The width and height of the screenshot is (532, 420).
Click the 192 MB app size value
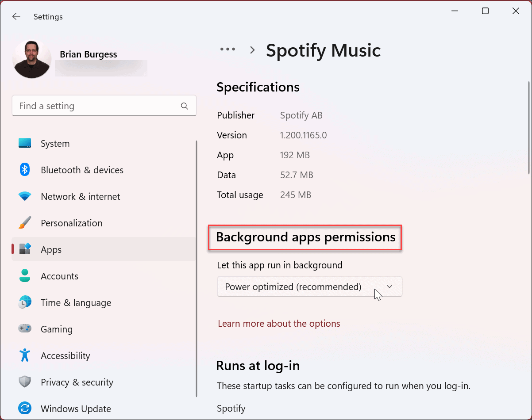295,155
